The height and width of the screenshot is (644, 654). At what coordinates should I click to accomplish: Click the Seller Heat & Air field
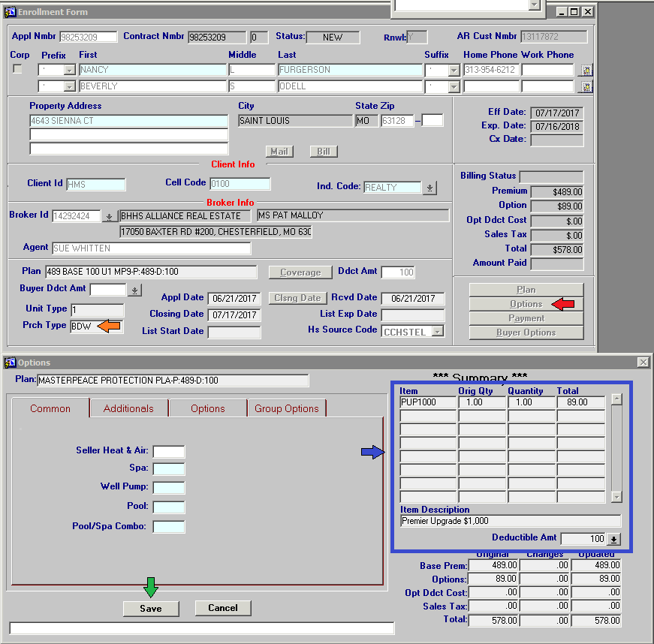(168, 451)
